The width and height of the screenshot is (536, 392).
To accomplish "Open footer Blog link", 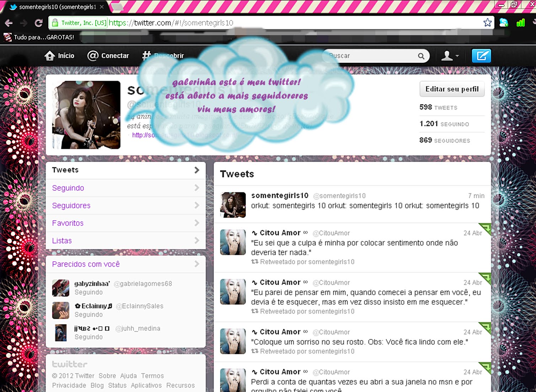I will tap(97, 385).
